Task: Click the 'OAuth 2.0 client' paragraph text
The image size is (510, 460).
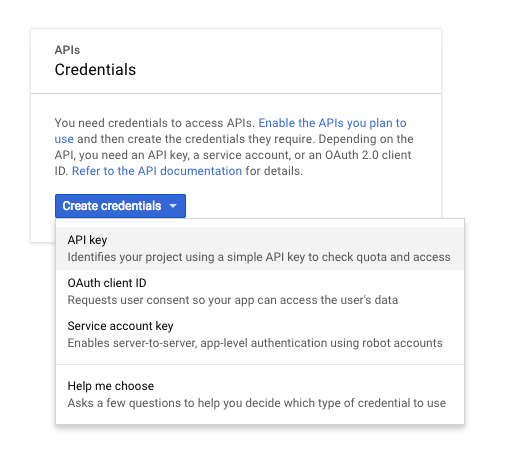Action: click(368, 155)
